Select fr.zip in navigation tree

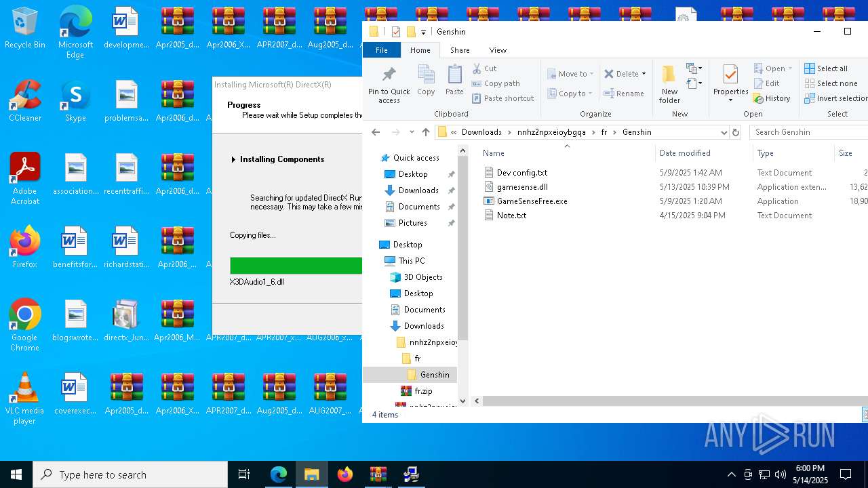(x=423, y=391)
